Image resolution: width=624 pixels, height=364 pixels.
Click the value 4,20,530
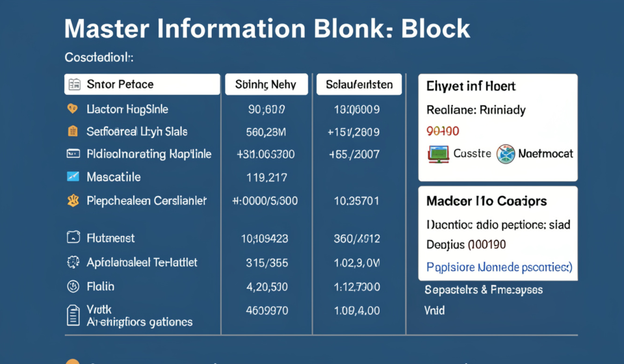(266, 287)
